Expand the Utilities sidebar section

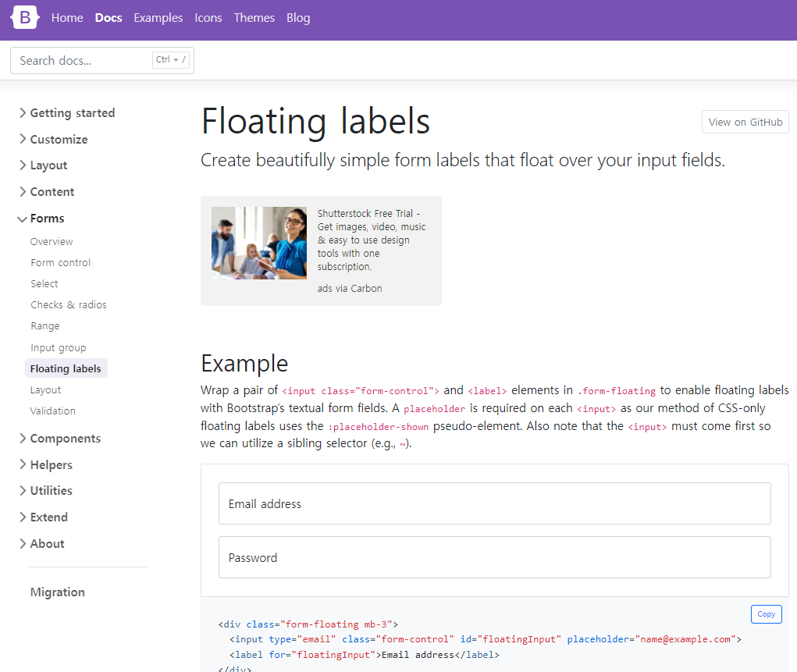[46, 490]
